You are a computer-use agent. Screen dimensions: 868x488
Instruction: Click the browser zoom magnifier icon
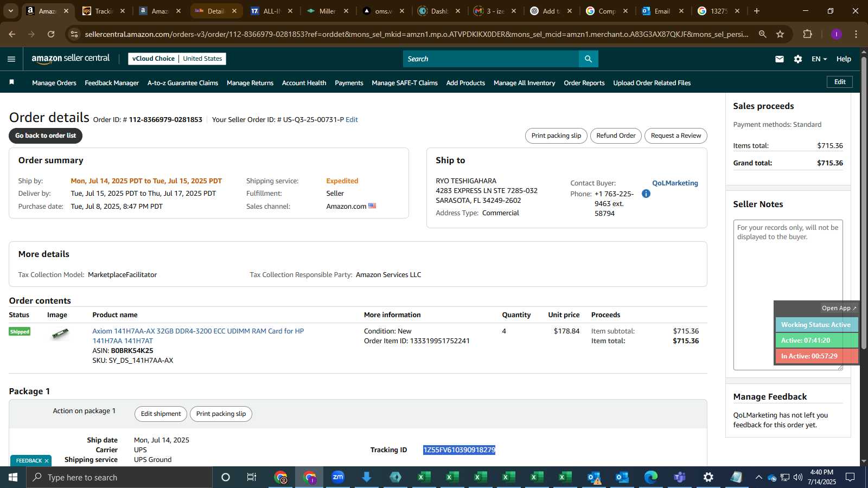(x=762, y=34)
